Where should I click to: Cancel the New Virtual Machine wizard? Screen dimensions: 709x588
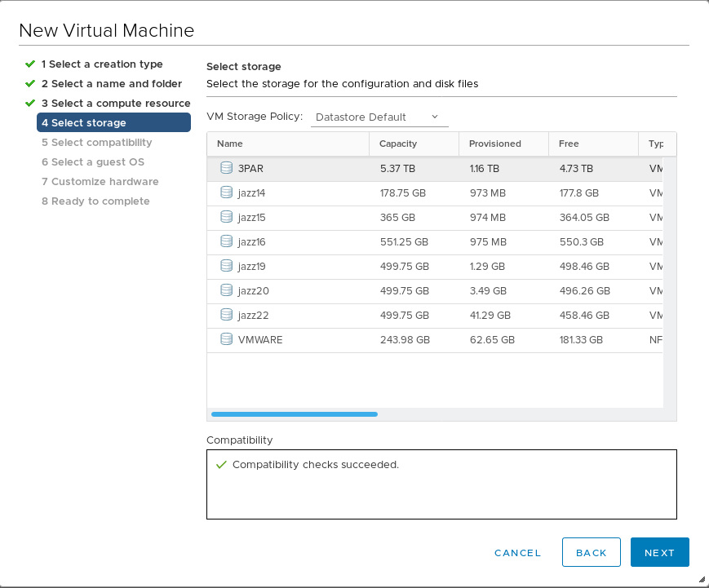tap(517, 553)
